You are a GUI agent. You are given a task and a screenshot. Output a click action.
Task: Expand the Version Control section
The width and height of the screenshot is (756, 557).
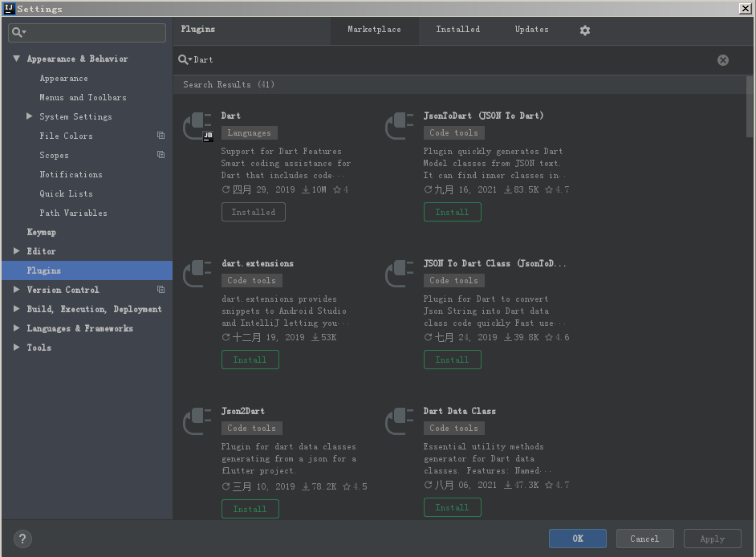click(x=16, y=290)
